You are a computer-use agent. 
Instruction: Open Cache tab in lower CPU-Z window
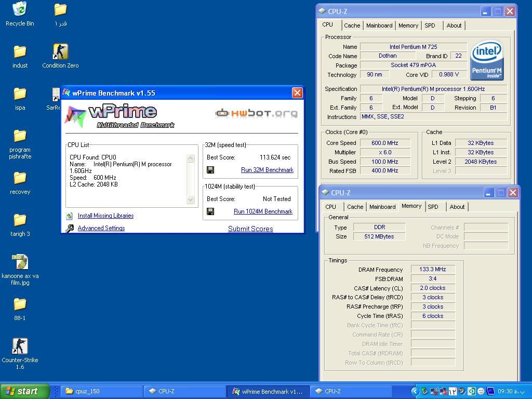[355, 207]
